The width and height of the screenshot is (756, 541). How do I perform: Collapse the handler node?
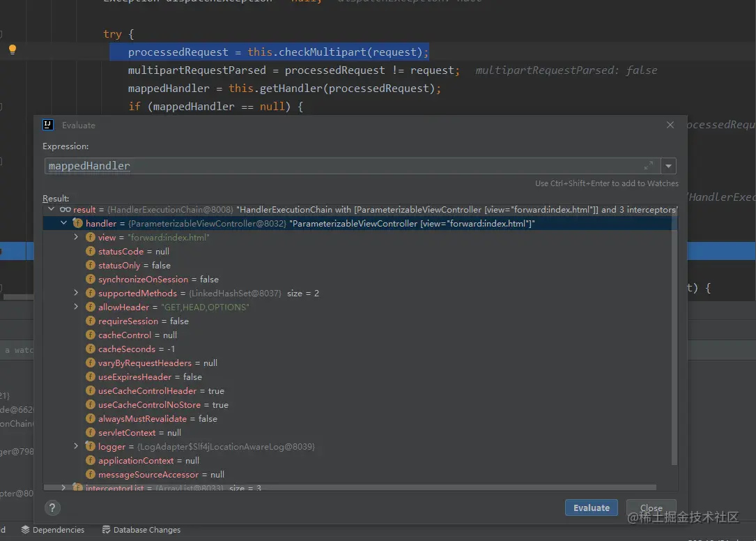coord(63,223)
